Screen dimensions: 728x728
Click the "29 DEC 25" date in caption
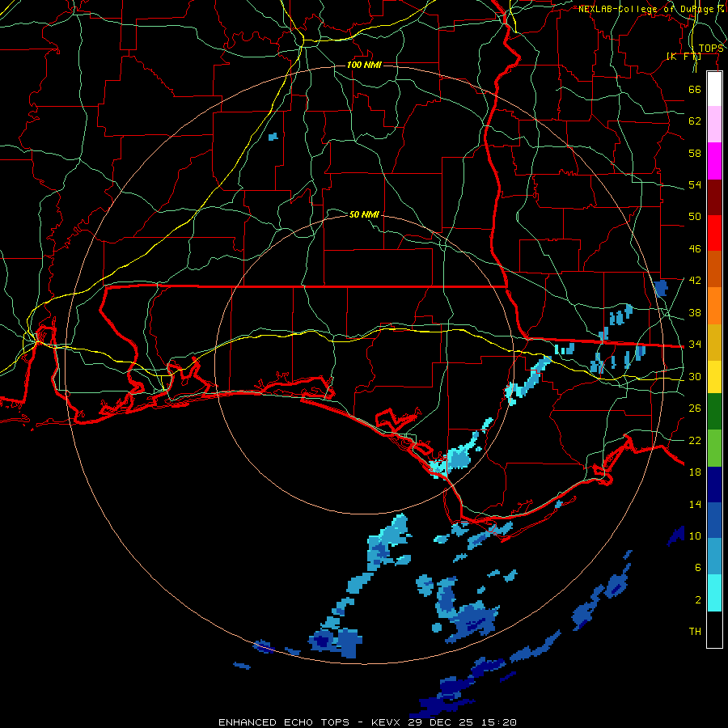pos(442,722)
